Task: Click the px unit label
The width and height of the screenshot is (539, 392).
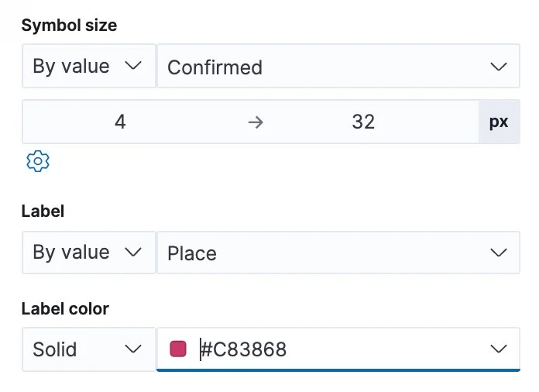Action: coord(499,122)
